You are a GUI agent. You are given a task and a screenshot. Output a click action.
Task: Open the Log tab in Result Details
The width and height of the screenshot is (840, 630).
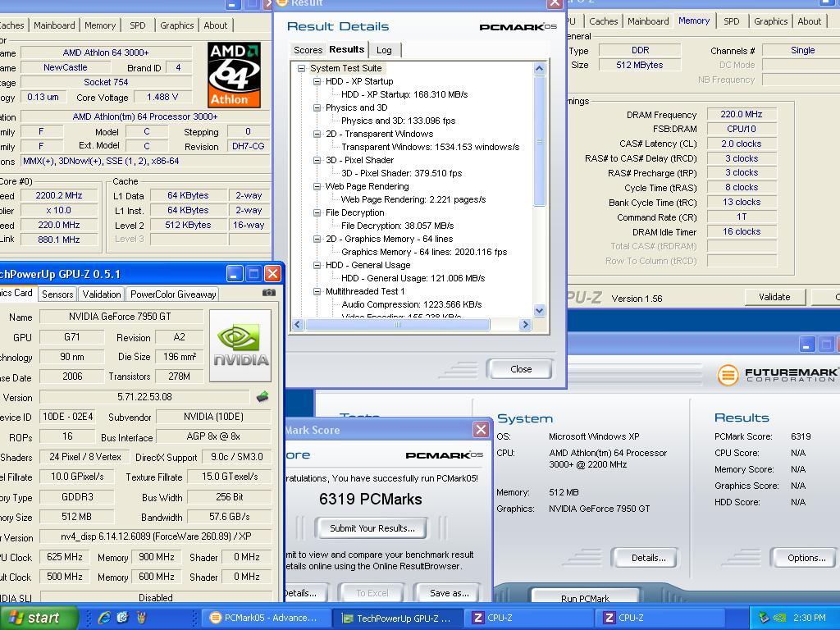(384, 50)
